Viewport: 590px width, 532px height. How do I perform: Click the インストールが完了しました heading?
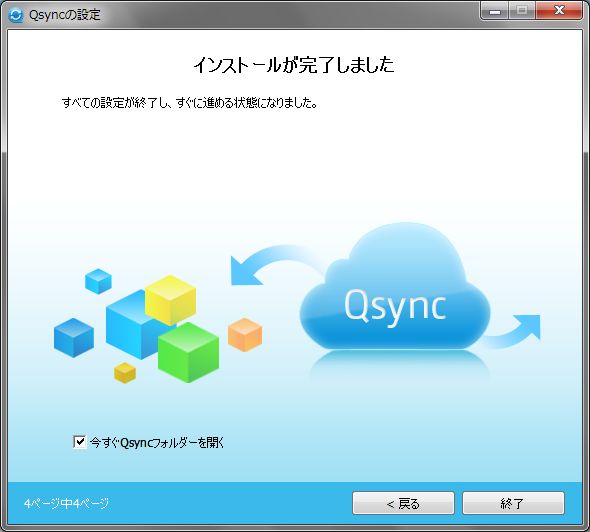point(294,65)
